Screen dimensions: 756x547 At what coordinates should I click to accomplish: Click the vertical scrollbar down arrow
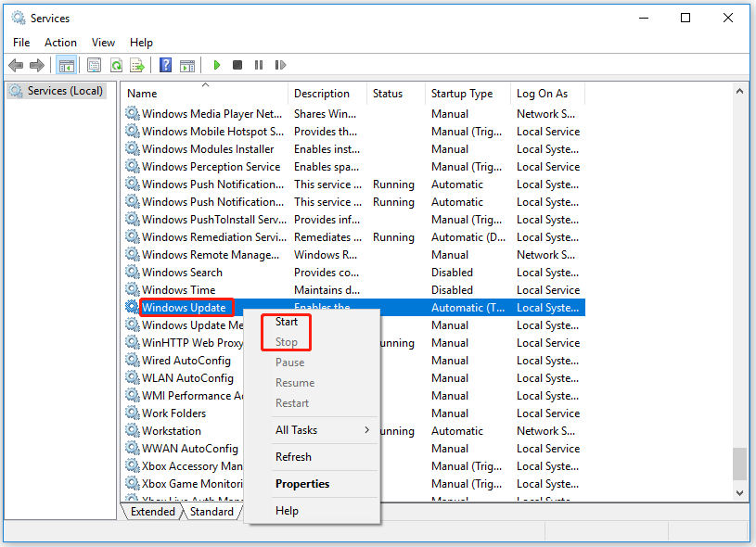739,493
